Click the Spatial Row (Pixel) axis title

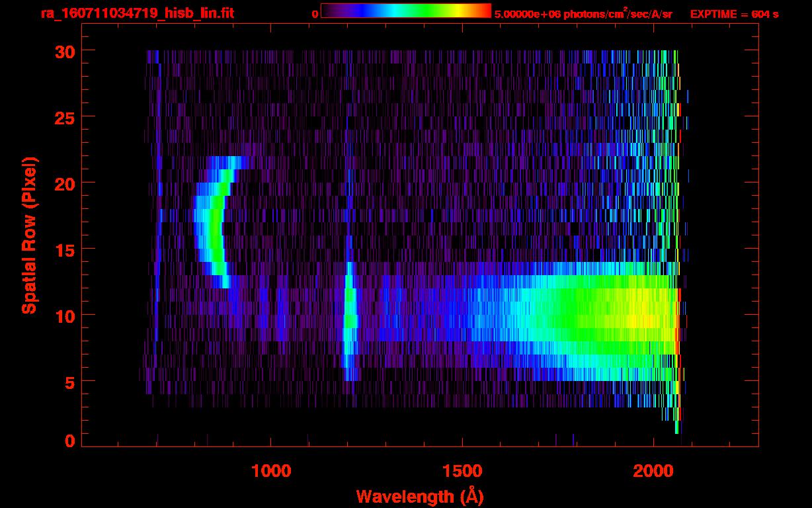pyautogui.click(x=29, y=235)
